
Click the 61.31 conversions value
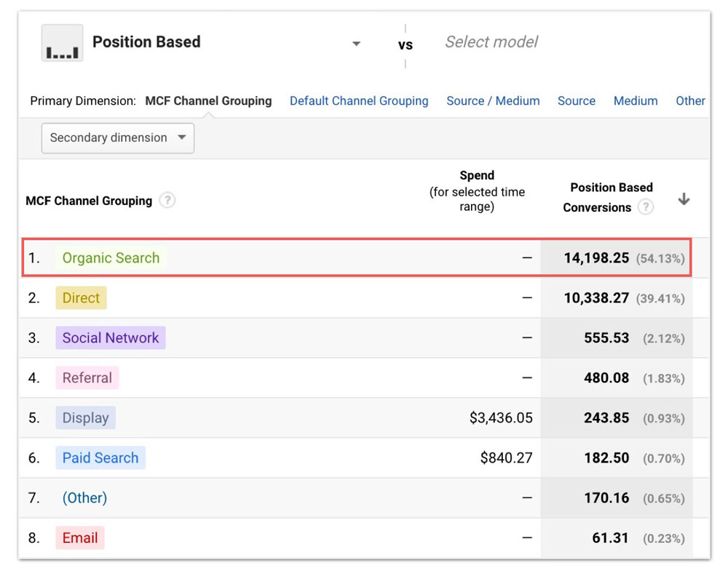tap(611, 538)
